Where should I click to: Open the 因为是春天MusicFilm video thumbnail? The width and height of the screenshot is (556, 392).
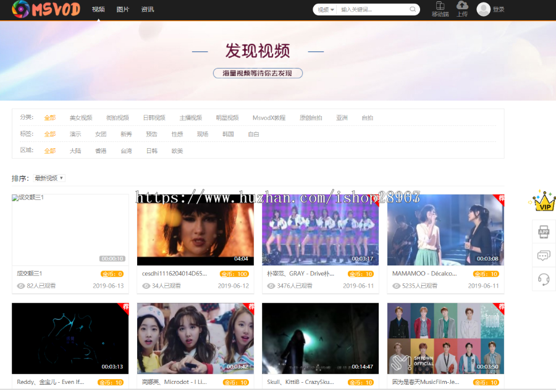point(445,338)
